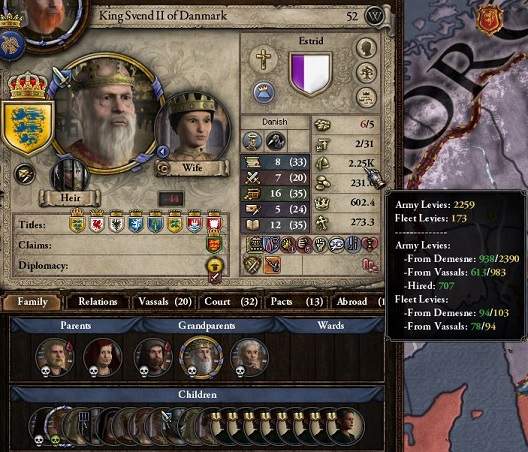Image resolution: width=528 pixels, height=452 pixels.
Task: Click the character head silhouette icon
Action: [x=366, y=48]
